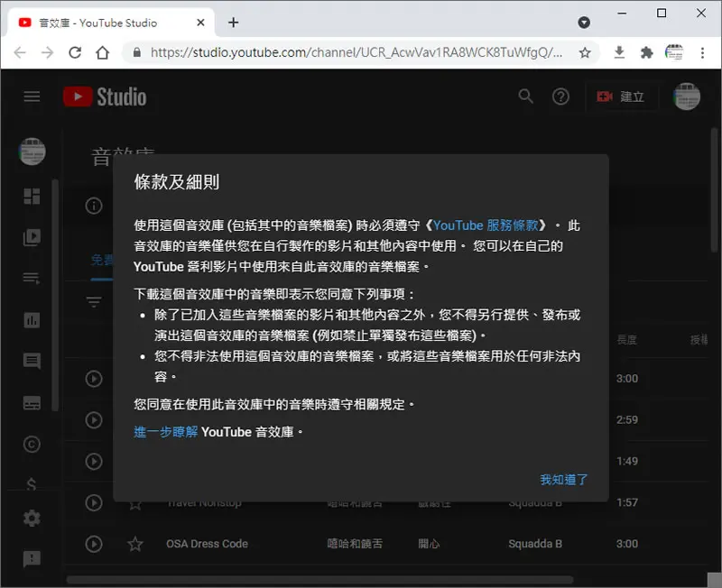Open the Copyright icon in sidebar
This screenshot has width=722, height=588.
point(32,444)
